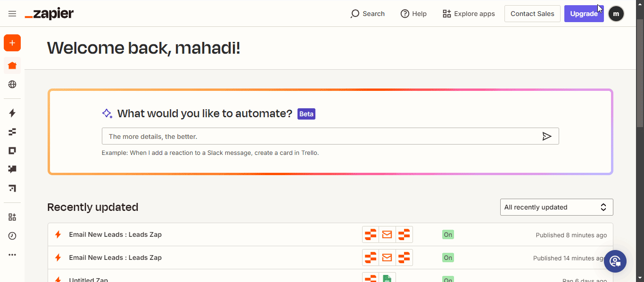Select the Home icon in the sidebar

point(12,65)
